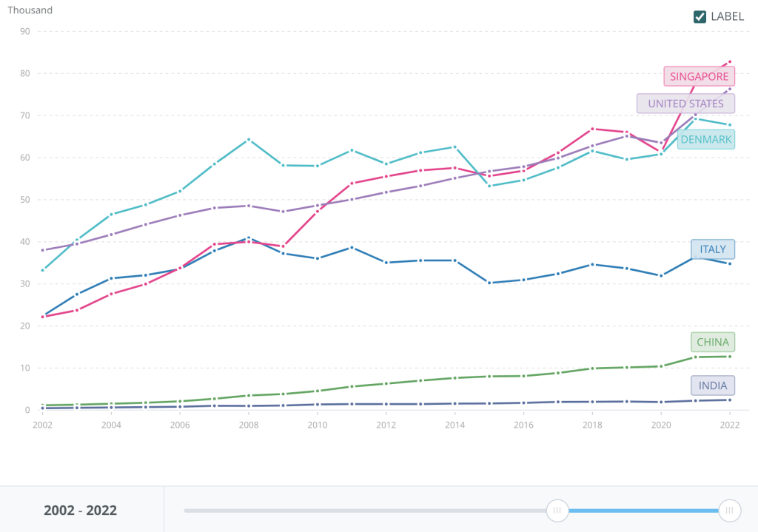758x532 pixels.
Task: Click Singapore's 2022 data point
Action: pyautogui.click(x=729, y=61)
